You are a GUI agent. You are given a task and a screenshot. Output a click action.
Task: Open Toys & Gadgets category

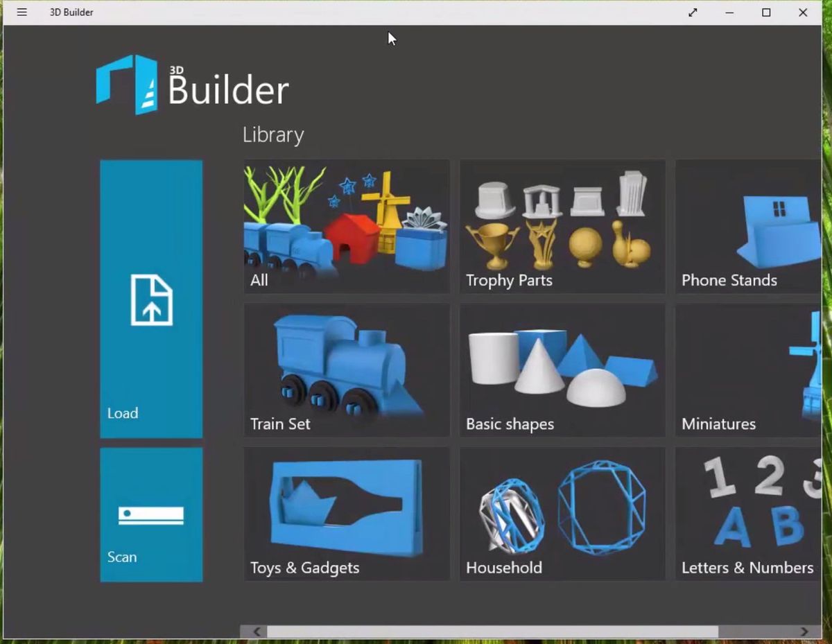pyautogui.click(x=347, y=514)
